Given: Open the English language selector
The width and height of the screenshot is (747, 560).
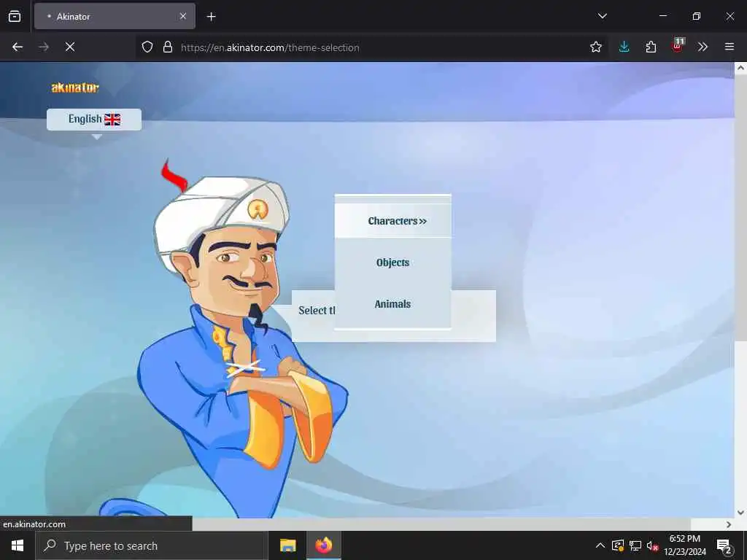Looking at the screenshot, I should tap(94, 119).
